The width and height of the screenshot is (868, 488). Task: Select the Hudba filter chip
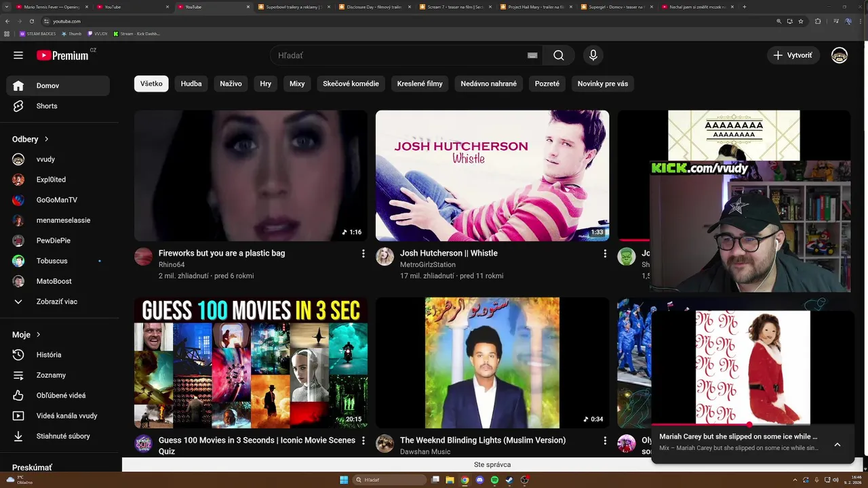(191, 84)
